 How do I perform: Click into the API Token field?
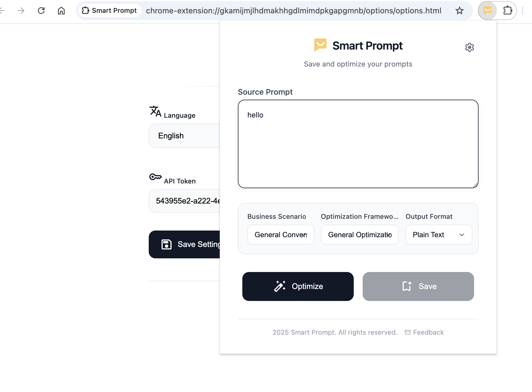tap(184, 201)
